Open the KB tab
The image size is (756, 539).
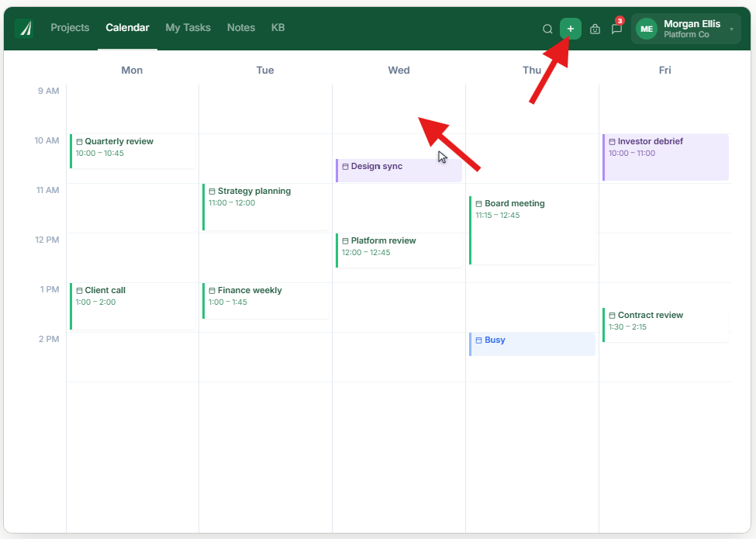pos(278,27)
